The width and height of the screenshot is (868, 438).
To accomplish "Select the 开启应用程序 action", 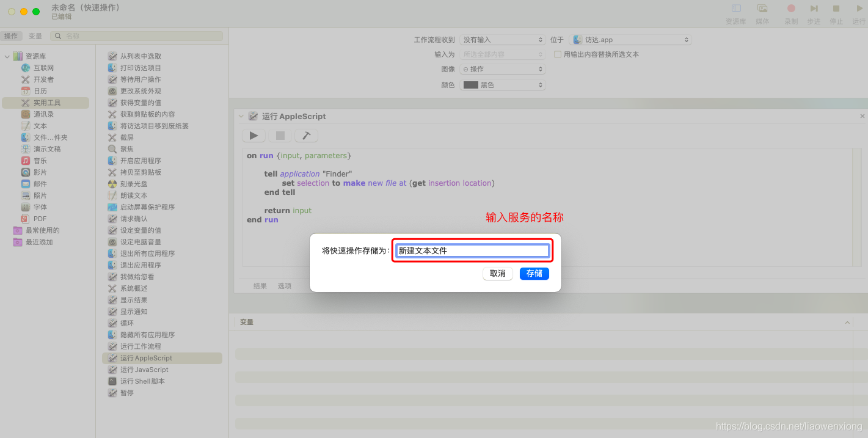I will pos(140,161).
